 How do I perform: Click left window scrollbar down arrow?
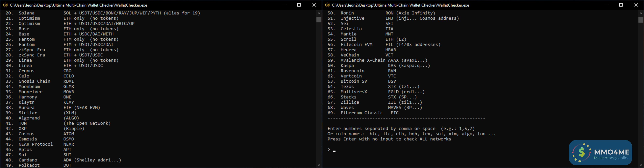tap(319, 165)
